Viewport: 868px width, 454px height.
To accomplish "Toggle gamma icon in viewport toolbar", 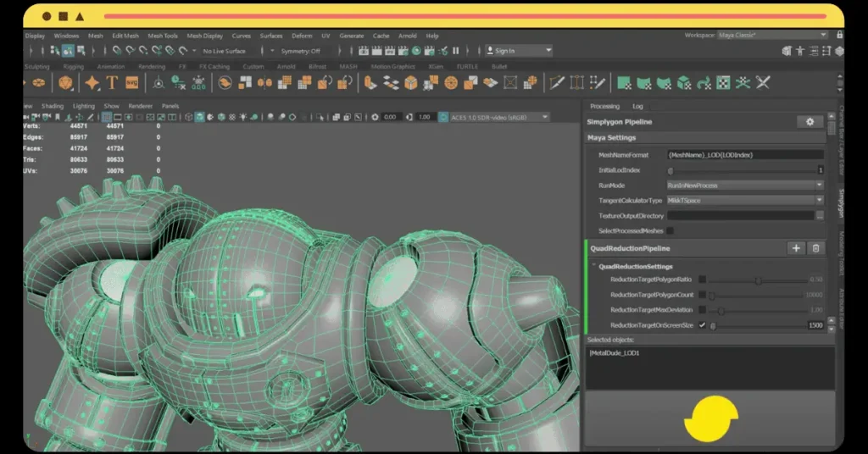I will (x=409, y=117).
